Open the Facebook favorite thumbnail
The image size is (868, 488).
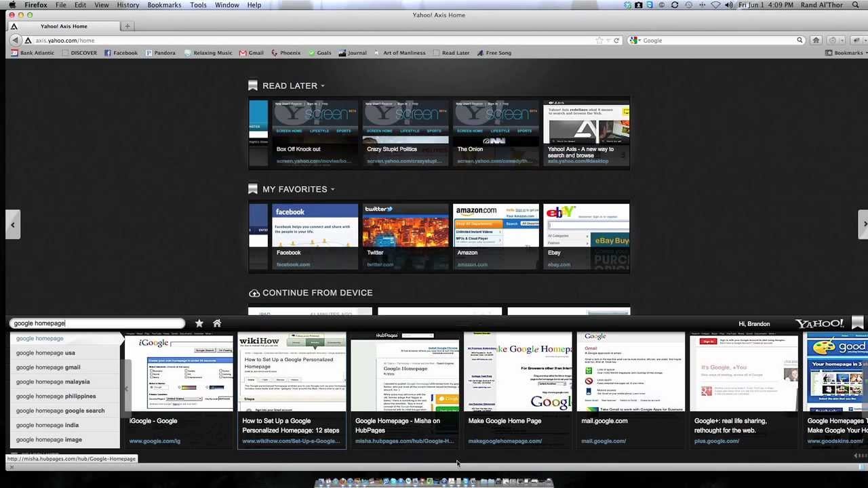315,237
